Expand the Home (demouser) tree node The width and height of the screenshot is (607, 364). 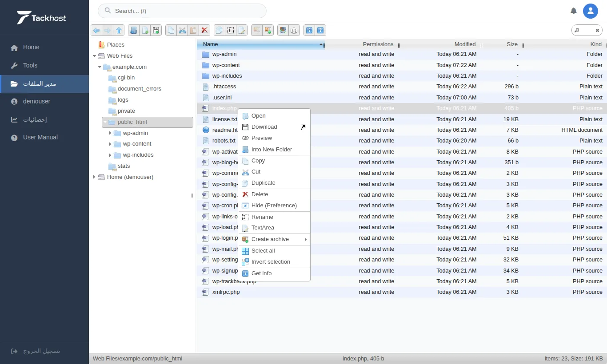(94, 177)
